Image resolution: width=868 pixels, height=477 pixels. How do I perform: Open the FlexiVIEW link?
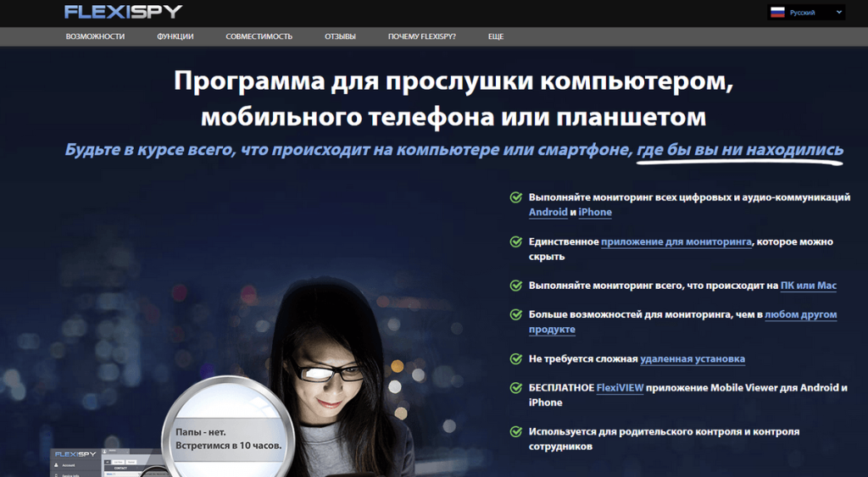click(x=620, y=388)
